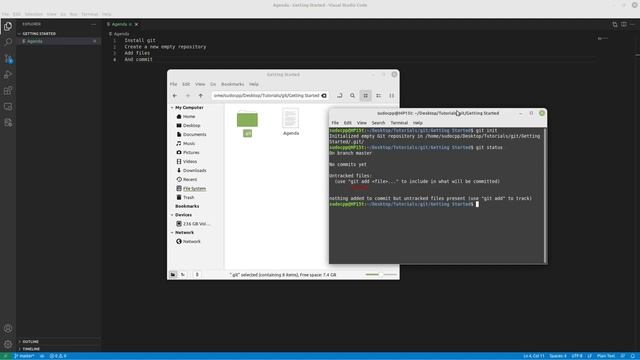Expand the TIMELINE section in VS Code
640x360 pixels.
click(x=31, y=349)
